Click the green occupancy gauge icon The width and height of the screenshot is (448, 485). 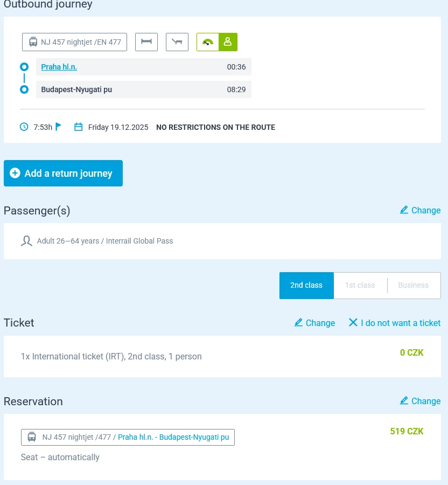point(208,42)
